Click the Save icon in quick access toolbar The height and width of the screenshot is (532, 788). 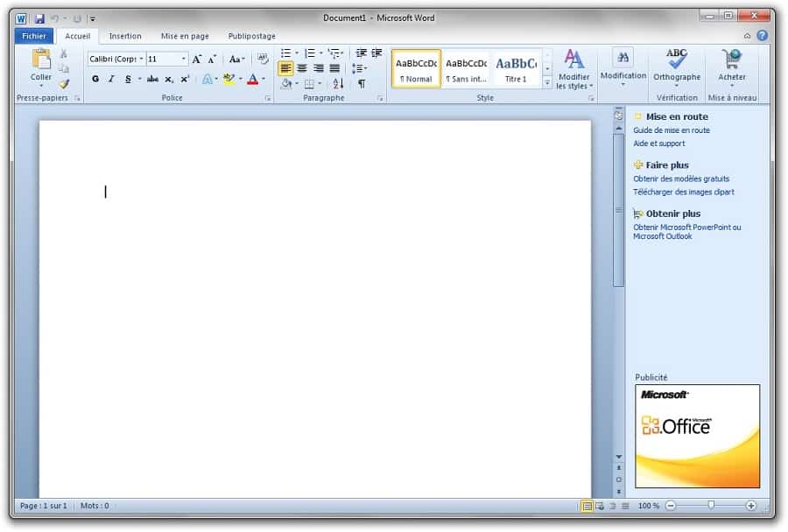click(39, 17)
